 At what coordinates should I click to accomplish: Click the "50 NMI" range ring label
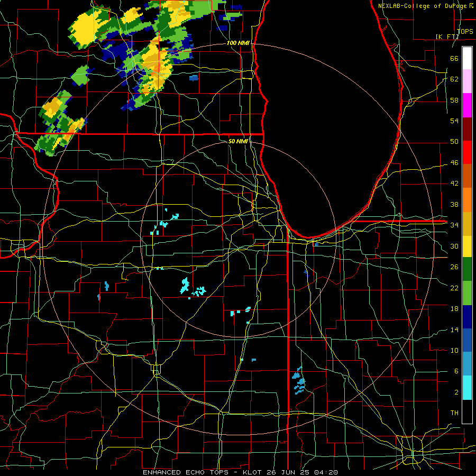tap(238, 141)
